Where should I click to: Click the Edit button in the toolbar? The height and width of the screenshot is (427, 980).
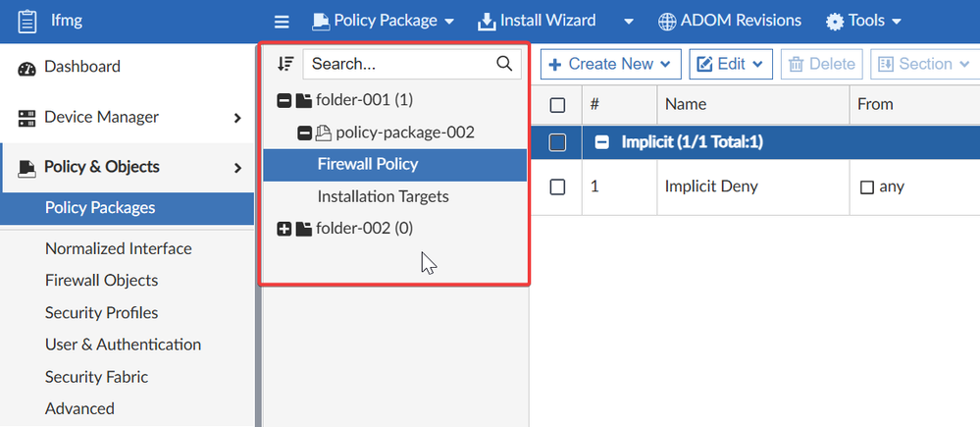[x=732, y=64]
